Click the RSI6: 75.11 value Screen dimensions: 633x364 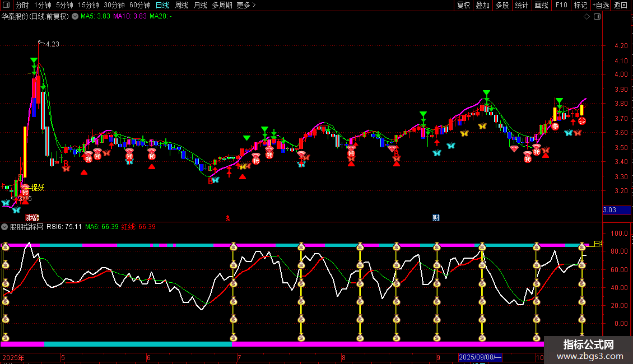(x=64, y=227)
